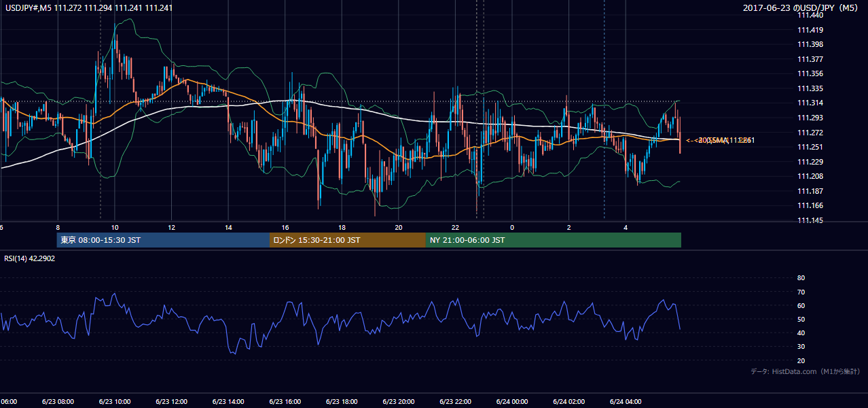The width and height of the screenshot is (868, 408).
Task: Click the 6/24 00:00 bottom date label
Action: pos(512,401)
